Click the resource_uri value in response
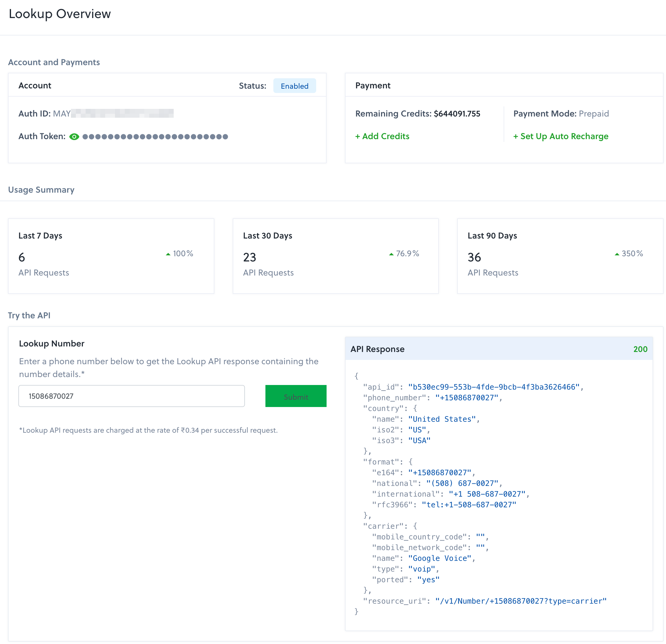Image resolution: width=666 pixels, height=644 pixels. click(x=520, y=601)
